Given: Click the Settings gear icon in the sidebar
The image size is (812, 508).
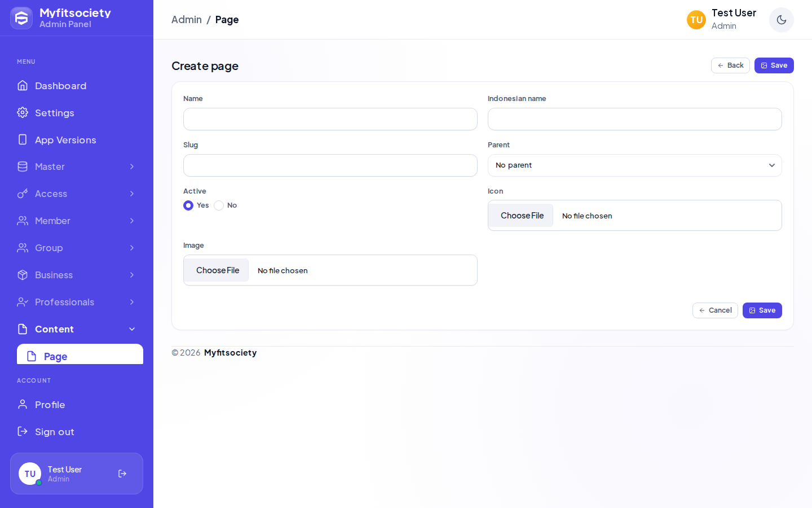Looking at the screenshot, I should pyautogui.click(x=23, y=112).
